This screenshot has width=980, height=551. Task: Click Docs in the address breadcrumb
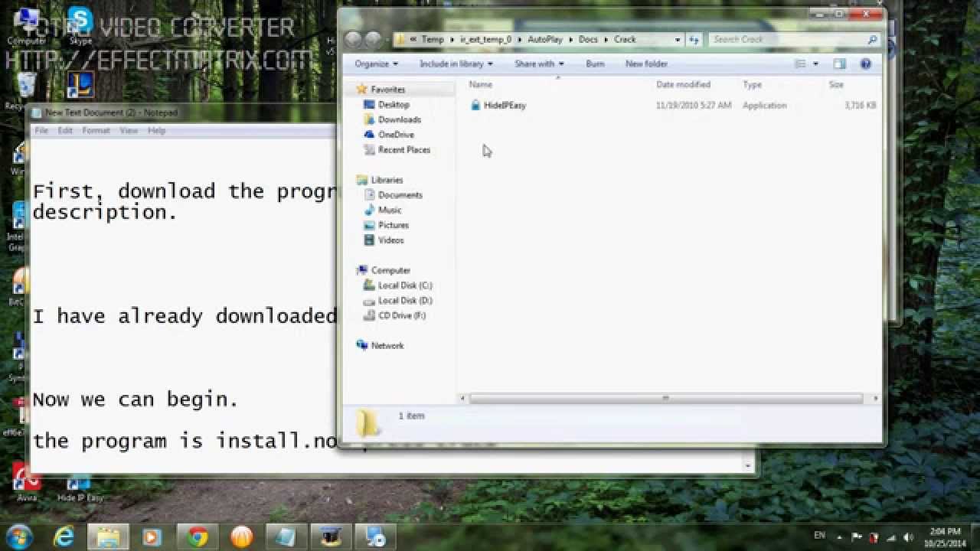(x=588, y=39)
